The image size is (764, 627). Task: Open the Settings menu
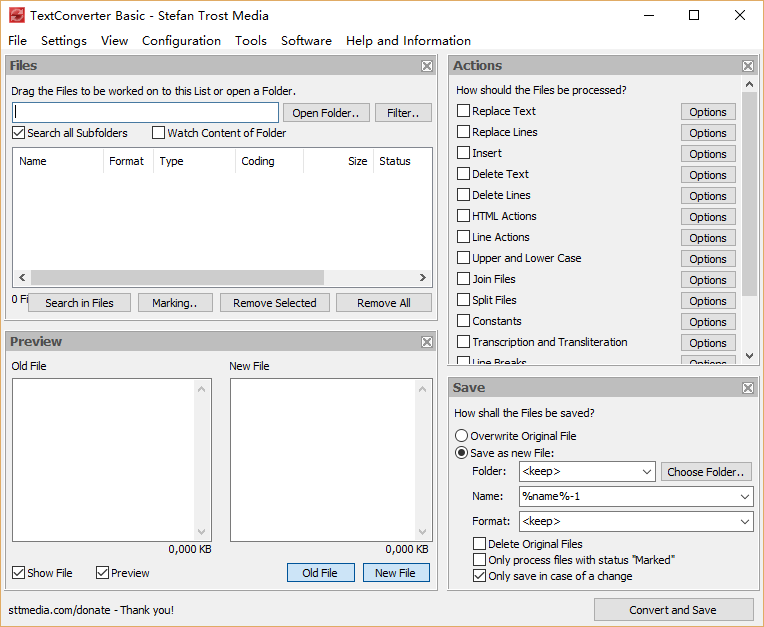[64, 40]
